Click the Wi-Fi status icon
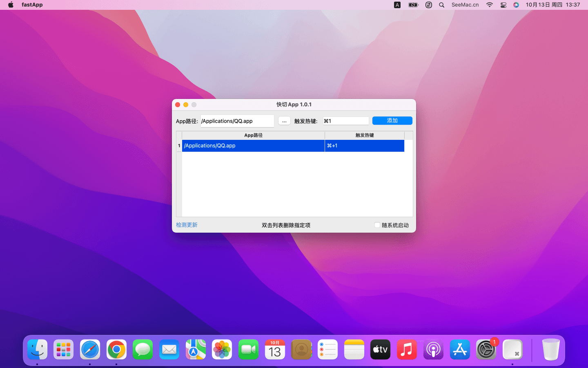This screenshot has width=588, height=368. [x=489, y=5]
